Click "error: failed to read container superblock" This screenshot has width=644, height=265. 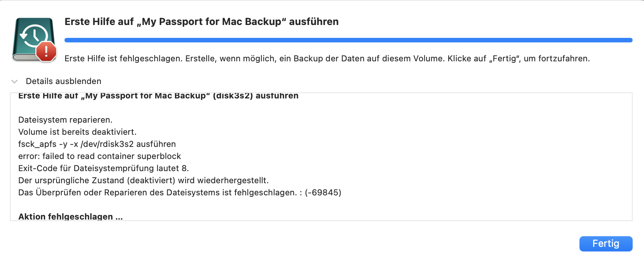[x=99, y=156]
